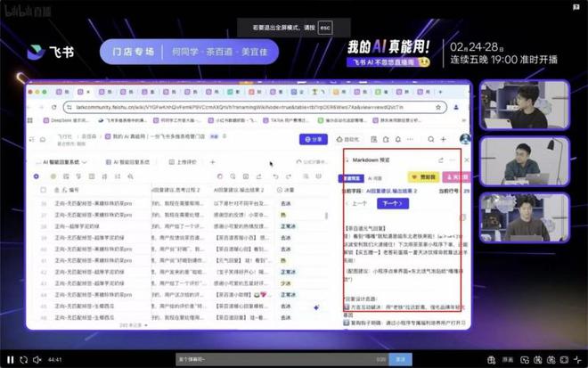Open the 自动化 automation button
588x368 pixels.
(347, 139)
